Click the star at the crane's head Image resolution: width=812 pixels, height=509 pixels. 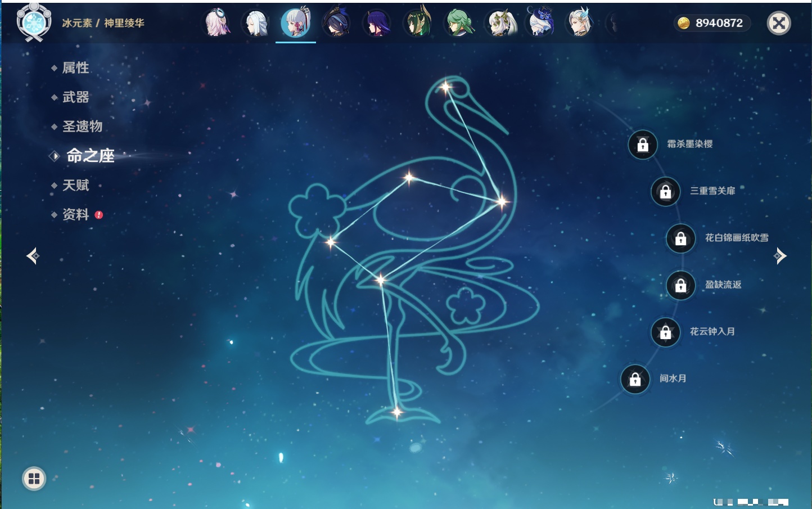coord(445,87)
